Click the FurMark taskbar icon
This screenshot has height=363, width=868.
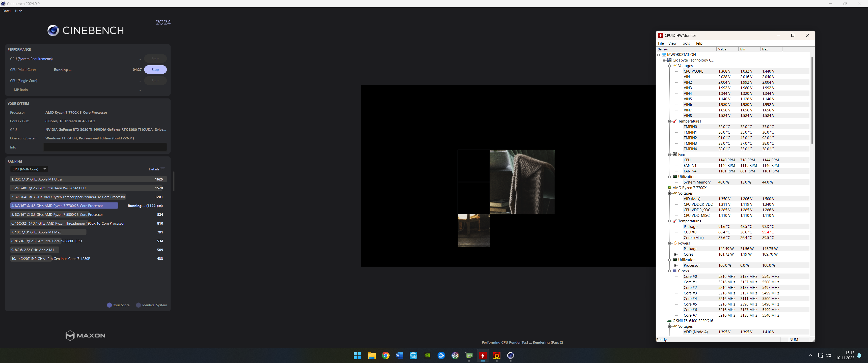pyautogui.click(x=497, y=355)
